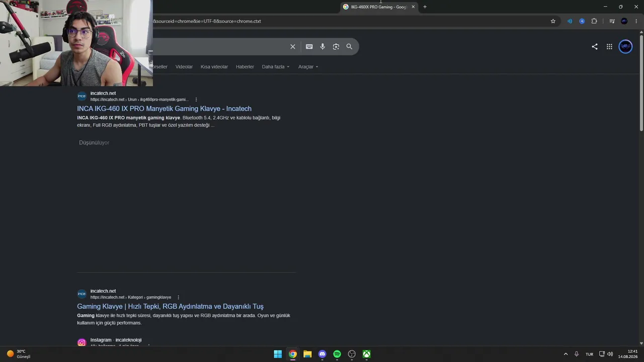Open File Explorer from the taskbar
The width and height of the screenshot is (644, 362).
pyautogui.click(x=307, y=354)
